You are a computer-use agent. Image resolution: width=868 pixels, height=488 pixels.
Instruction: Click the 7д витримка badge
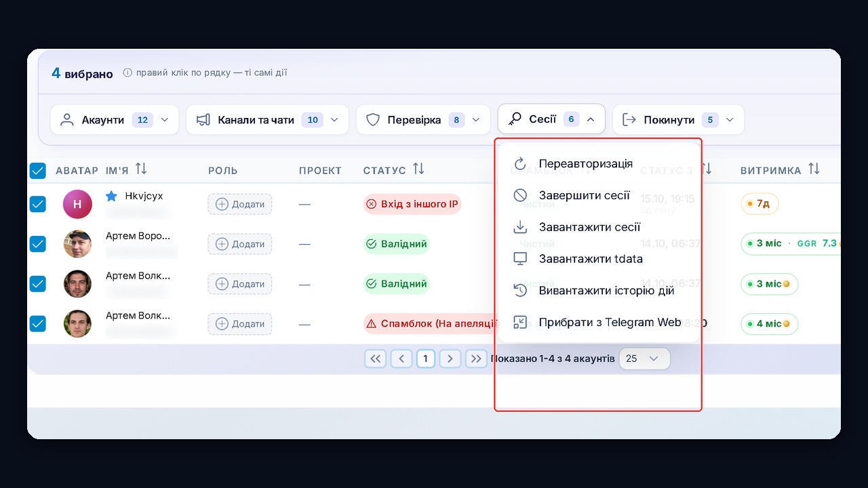[x=759, y=203]
